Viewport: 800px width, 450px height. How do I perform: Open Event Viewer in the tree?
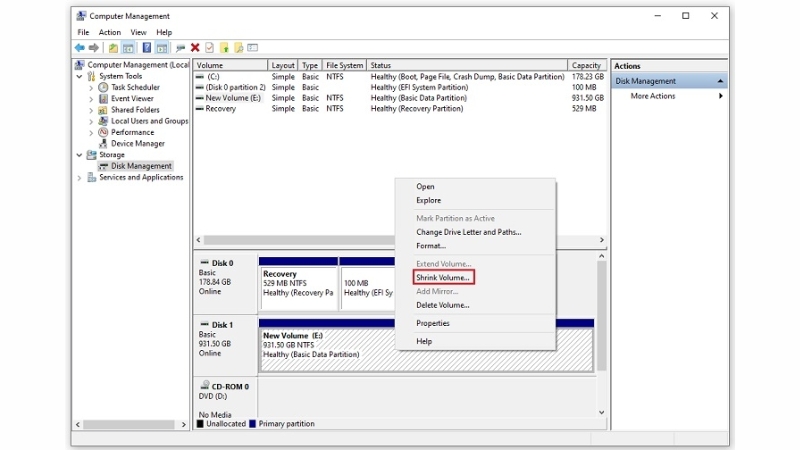coord(132,99)
